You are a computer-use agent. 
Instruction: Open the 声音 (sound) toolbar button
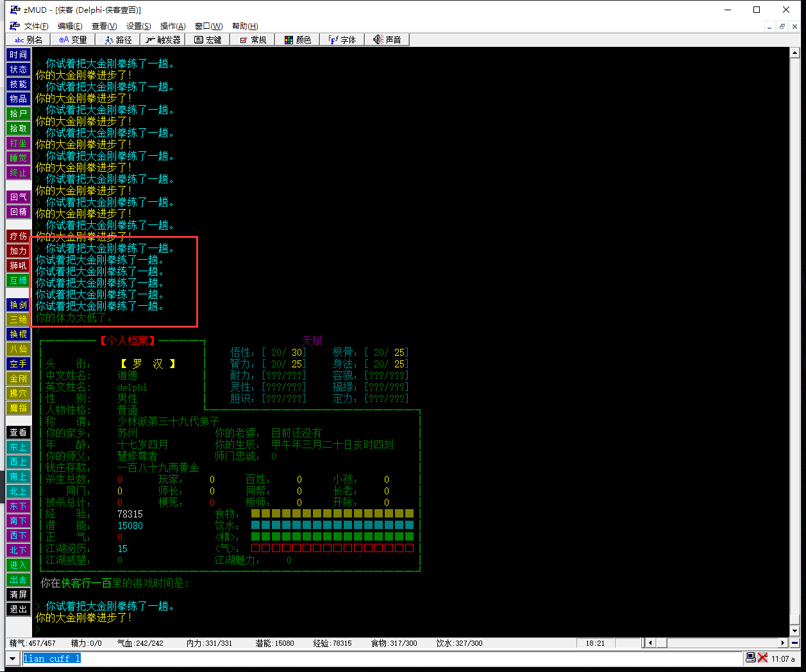pyautogui.click(x=387, y=40)
